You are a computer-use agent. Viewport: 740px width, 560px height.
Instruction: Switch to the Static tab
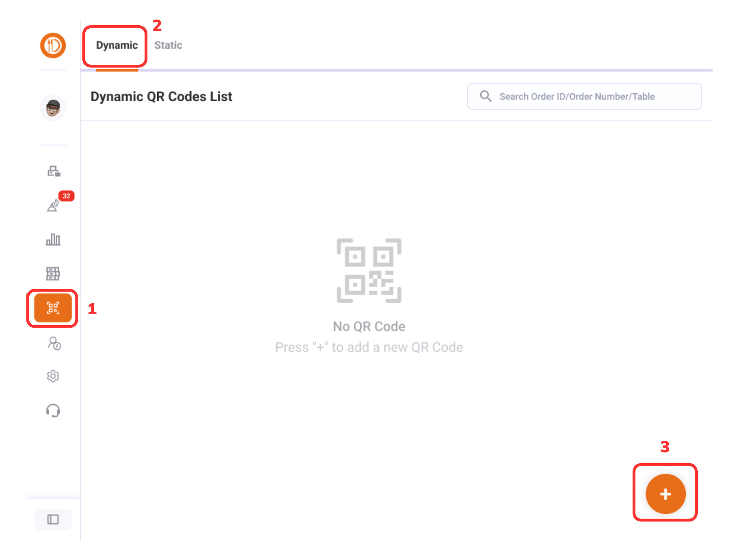click(168, 45)
